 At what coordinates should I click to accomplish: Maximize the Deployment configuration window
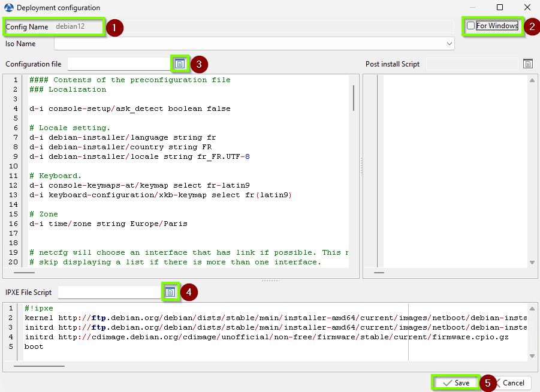click(x=500, y=8)
